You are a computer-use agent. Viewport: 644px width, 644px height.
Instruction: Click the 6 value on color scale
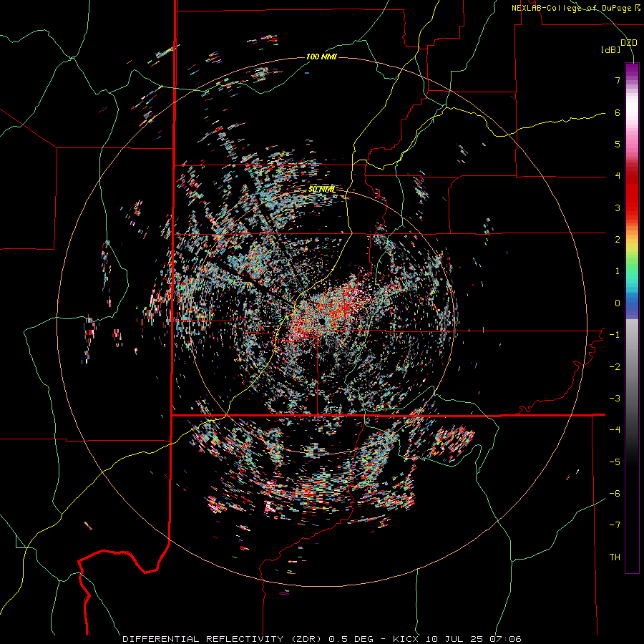(x=618, y=112)
